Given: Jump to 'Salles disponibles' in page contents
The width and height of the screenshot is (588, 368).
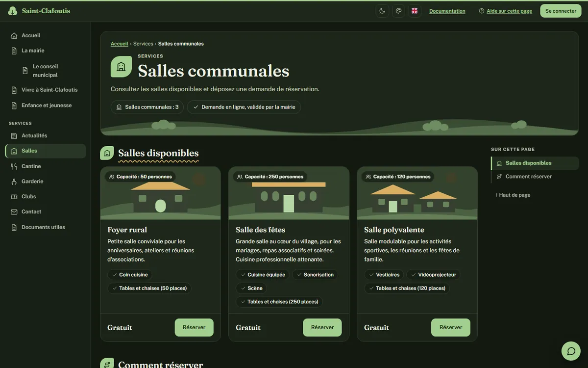Looking at the screenshot, I should pos(535,163).
